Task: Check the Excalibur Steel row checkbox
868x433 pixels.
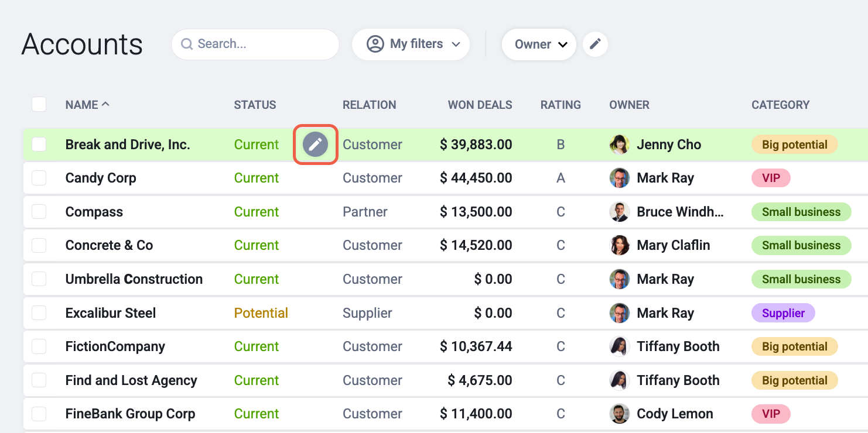Action: click(39, 313)
